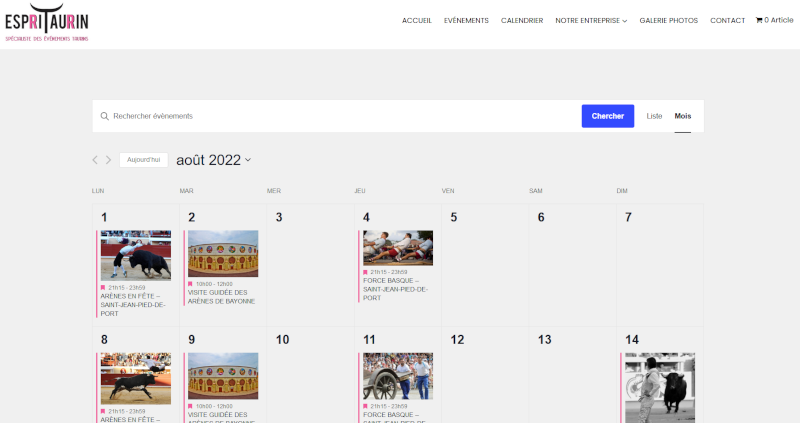Viewport: 800px width, 423px height.
Task: Open black-and-white bullfight thumbnail on August 14
Action: [x=660, y=385]
